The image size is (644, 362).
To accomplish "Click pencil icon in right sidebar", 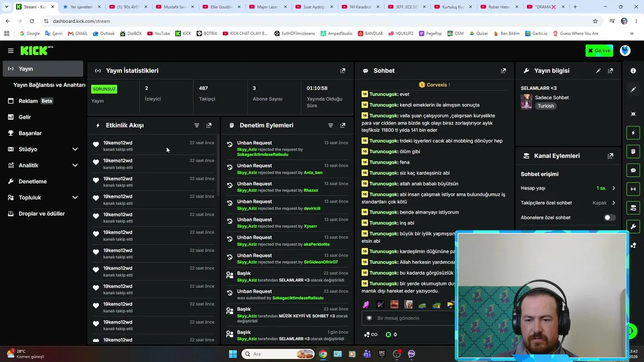I will point(633,89).
